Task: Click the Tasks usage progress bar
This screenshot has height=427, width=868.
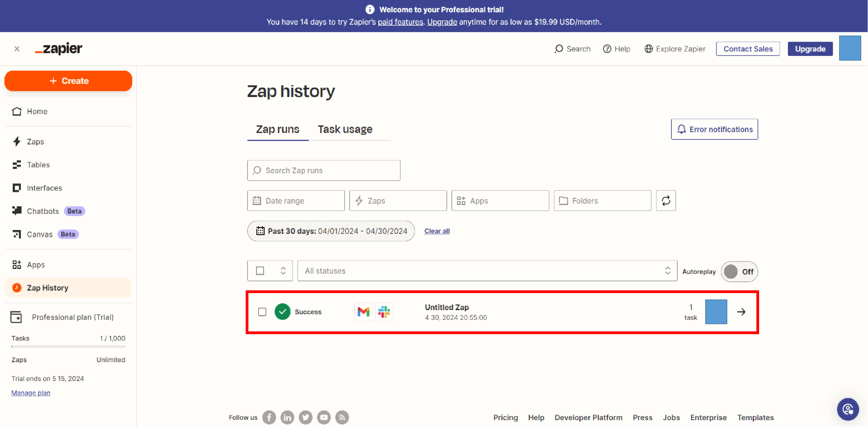Action: (x=68, y=347)
